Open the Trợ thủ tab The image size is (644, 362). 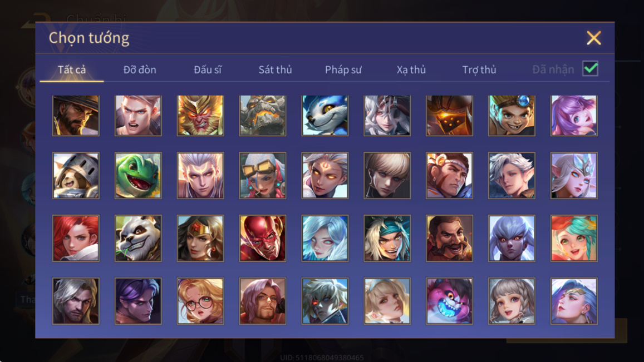479,70
